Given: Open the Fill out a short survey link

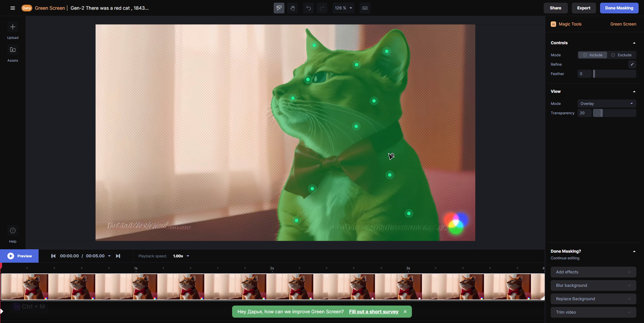Looking at the screenshot, I should coord(374,312).
